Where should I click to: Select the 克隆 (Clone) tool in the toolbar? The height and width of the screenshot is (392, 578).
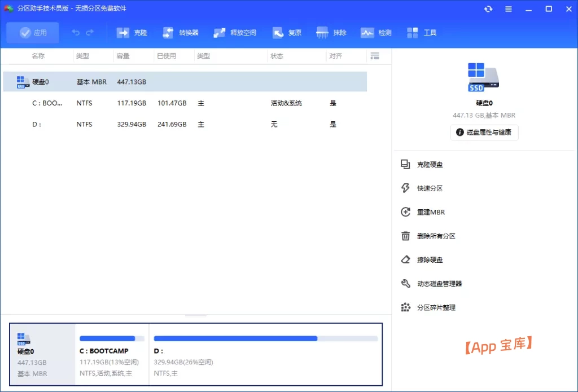pyautogui.click(x=132, y=32)
